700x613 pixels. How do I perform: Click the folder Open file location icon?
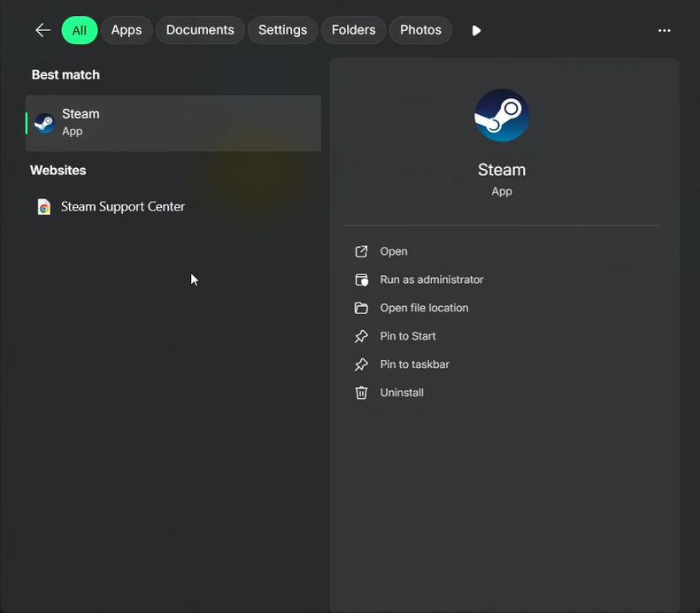(361, 308)
